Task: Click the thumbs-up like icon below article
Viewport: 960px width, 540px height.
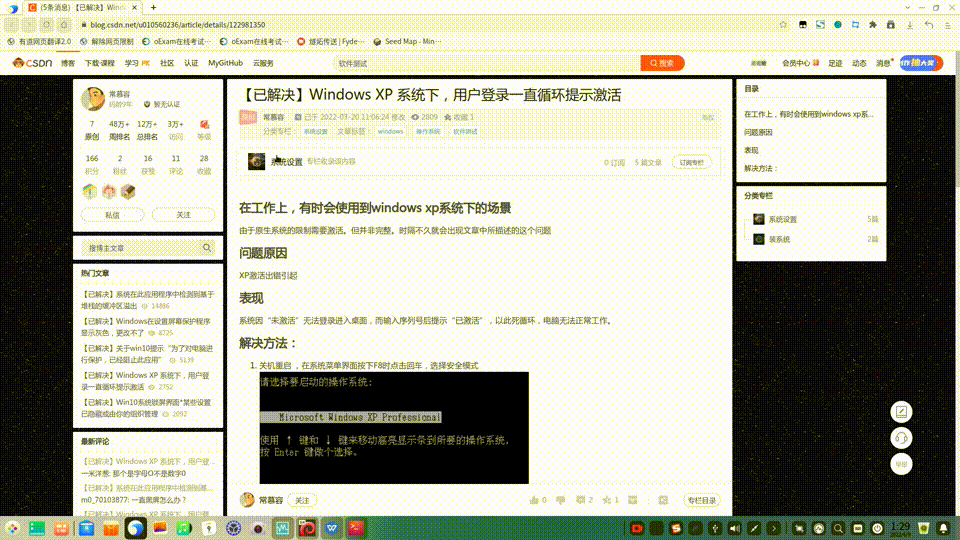Action: 534,500
